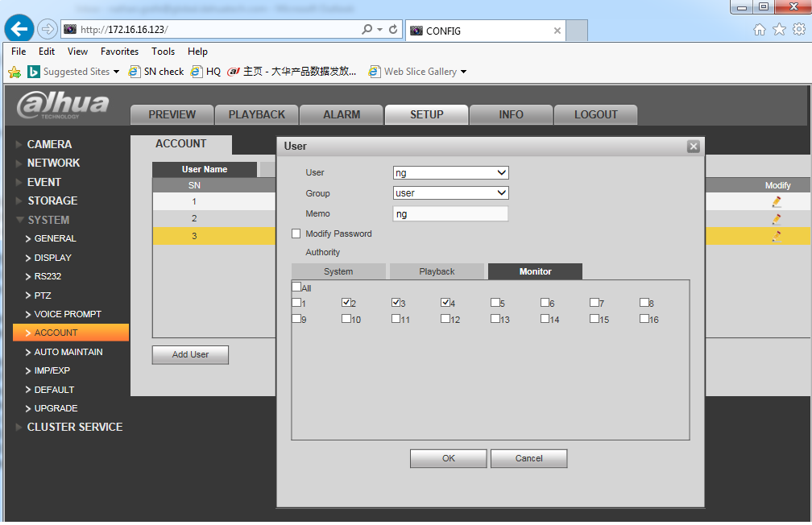Uncheck monitor channel 3 checkbox
This screenshot has height=525, width=812.
[396, 303]
